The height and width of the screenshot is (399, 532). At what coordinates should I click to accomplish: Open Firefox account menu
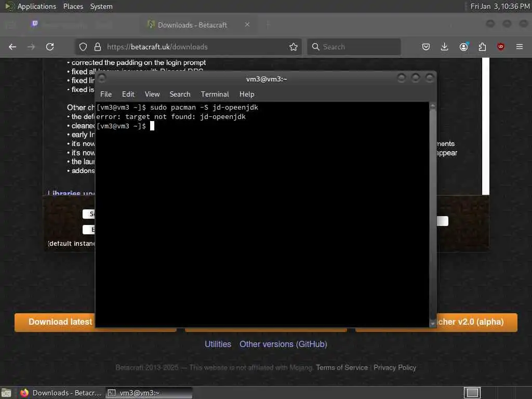463,47
